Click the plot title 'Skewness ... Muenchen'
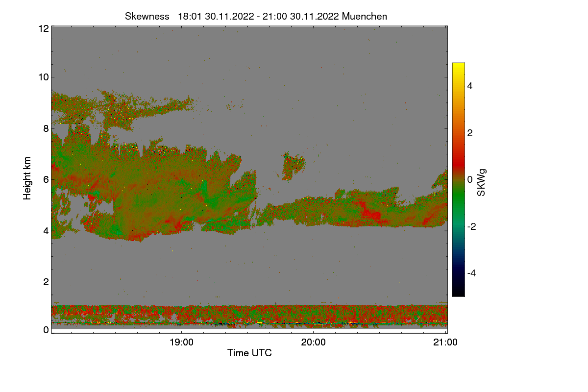The image size is (588, 392). click(x=256, y=16)
